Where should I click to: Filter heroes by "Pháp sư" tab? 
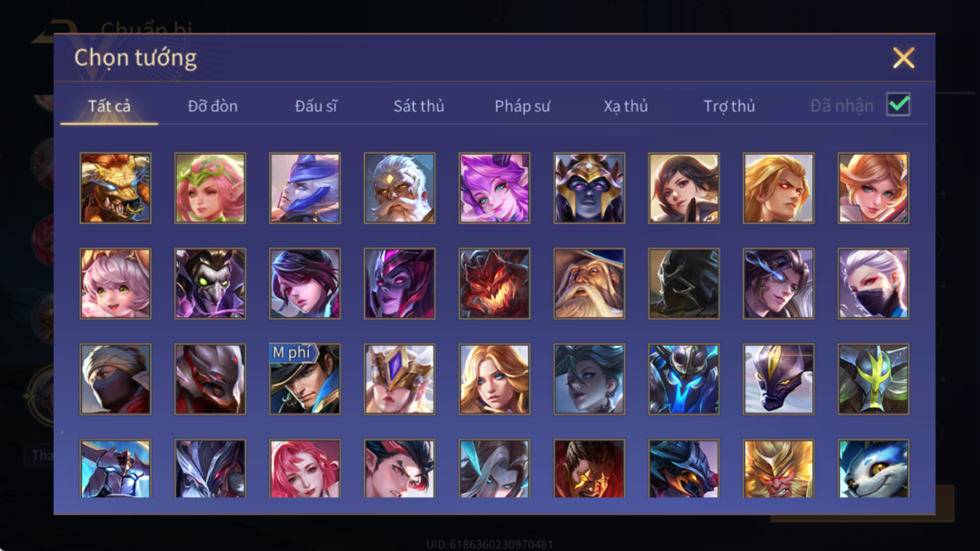point(522,106)
